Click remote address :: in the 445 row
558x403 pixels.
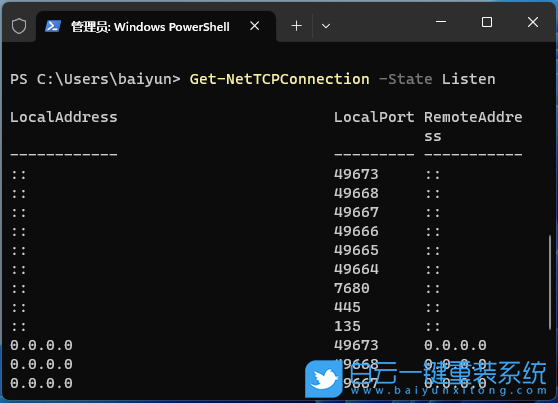433,307
